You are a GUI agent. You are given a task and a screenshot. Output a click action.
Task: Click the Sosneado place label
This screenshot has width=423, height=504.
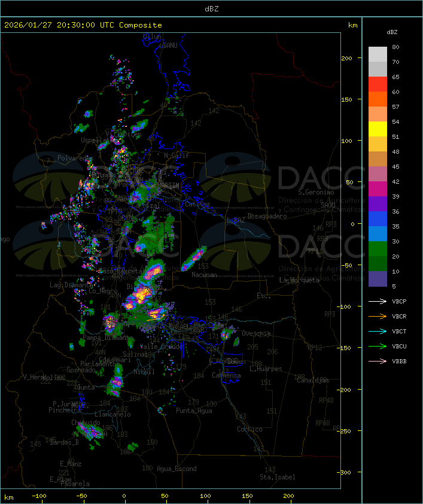pos(81,370)
